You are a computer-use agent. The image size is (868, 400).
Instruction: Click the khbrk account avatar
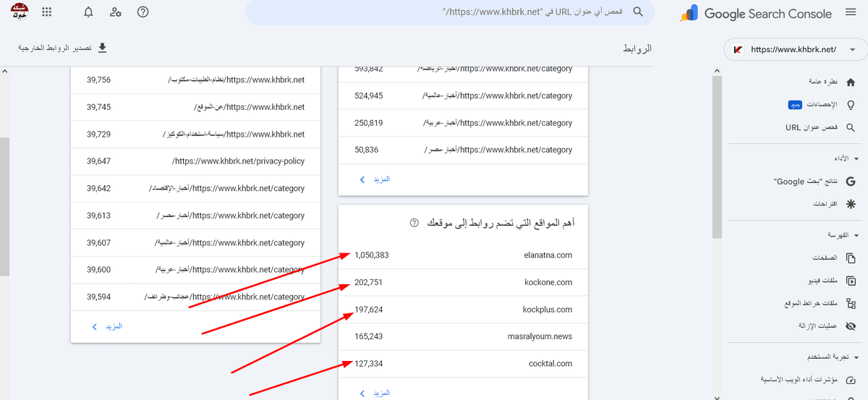point(20,12)
